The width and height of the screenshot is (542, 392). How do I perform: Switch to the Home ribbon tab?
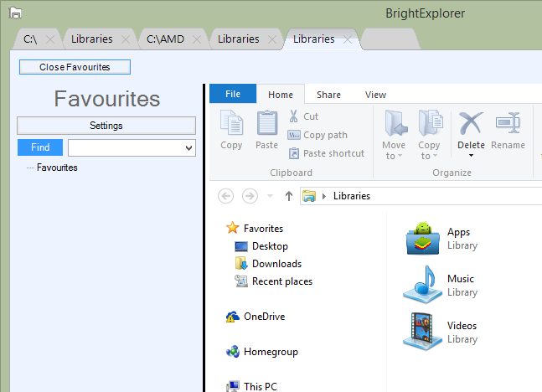click(281, 95)
